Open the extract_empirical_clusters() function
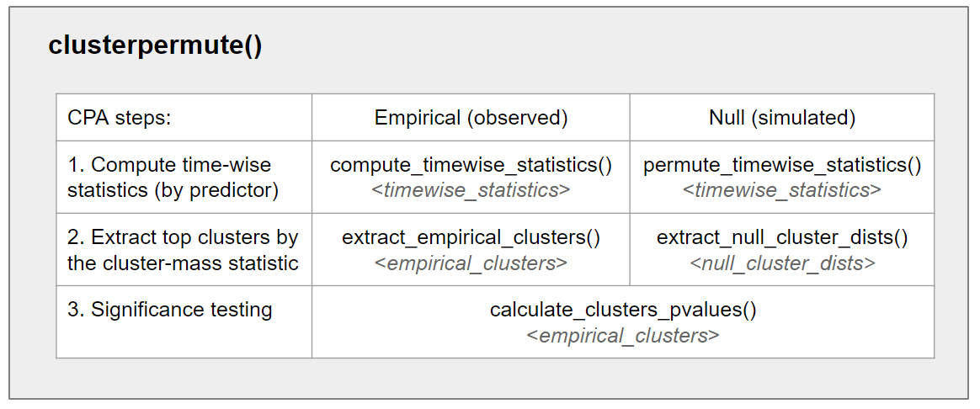The image size is (980, 409). [x=471, y=238]
